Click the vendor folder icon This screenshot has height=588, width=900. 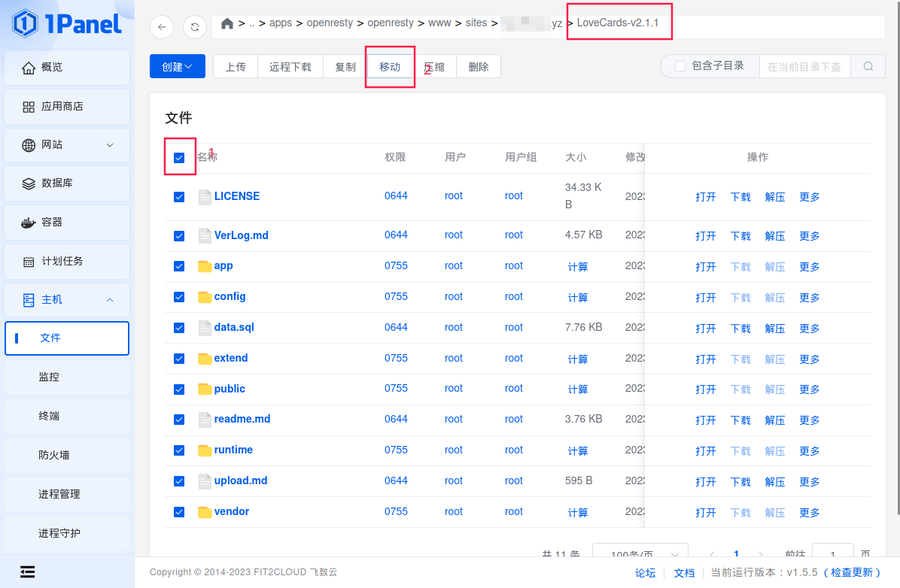(x=205, y=512)
